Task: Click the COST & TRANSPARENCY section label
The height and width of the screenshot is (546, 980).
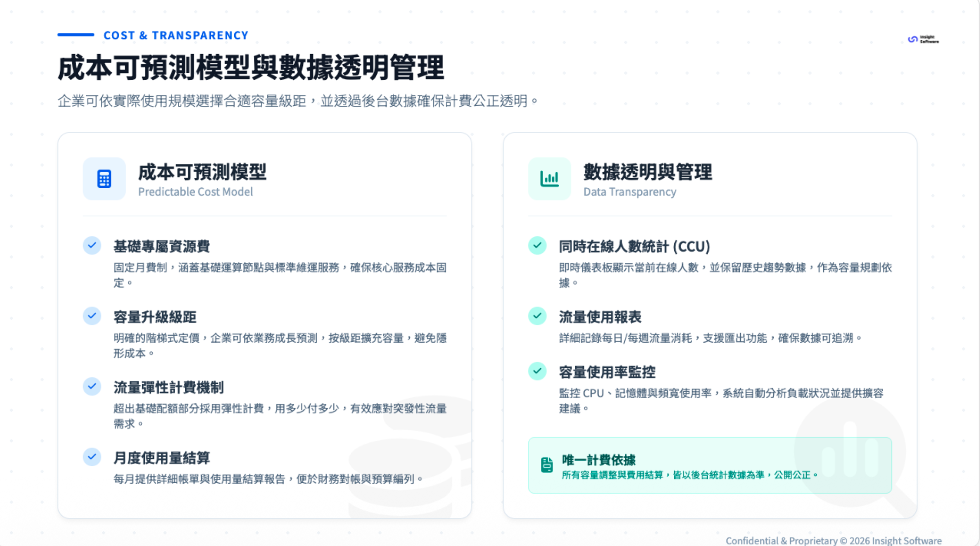Action: (176, 35)
